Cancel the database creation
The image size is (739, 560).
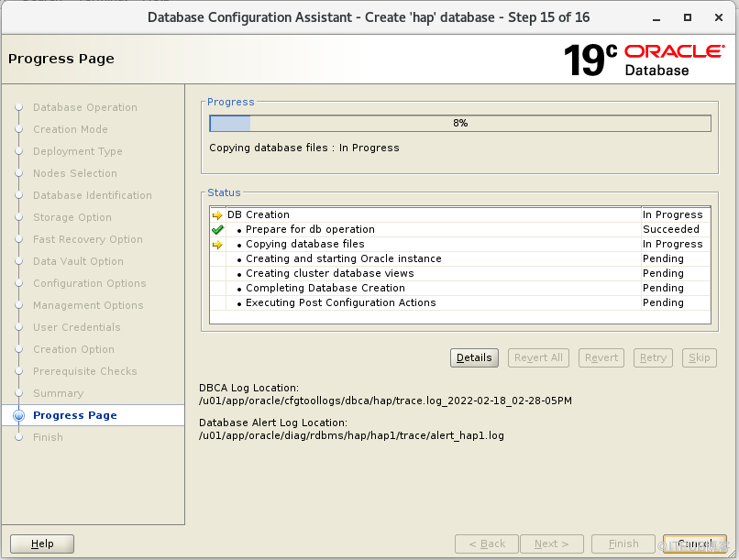pos(695,544)
